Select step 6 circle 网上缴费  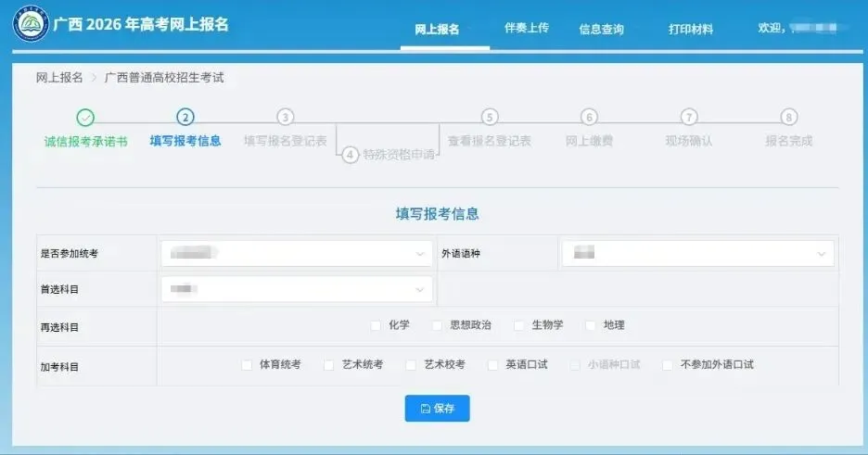point(589,117)
